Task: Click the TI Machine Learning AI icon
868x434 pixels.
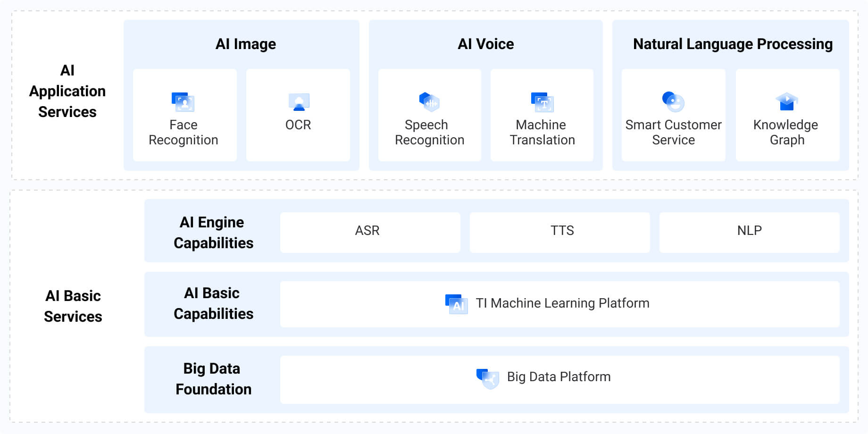Action: 457,304
